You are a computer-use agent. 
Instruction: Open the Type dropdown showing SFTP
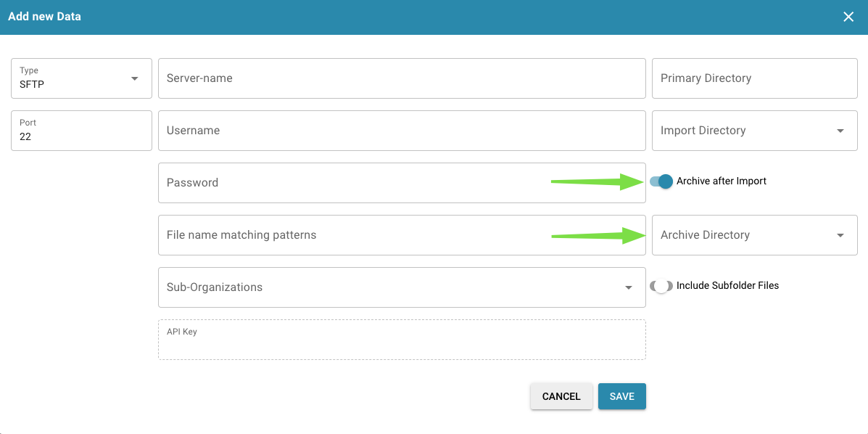click(80, 78)
